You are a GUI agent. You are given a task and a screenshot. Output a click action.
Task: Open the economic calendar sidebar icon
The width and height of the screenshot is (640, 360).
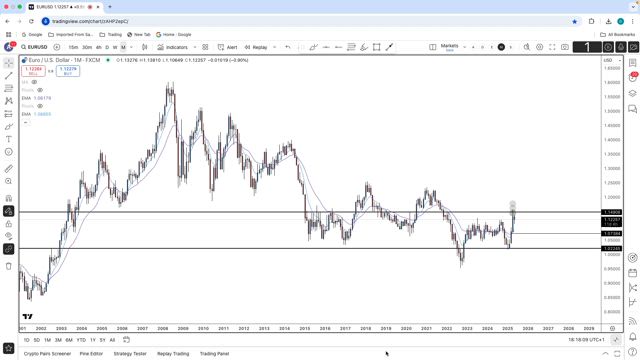coord(633,273)
